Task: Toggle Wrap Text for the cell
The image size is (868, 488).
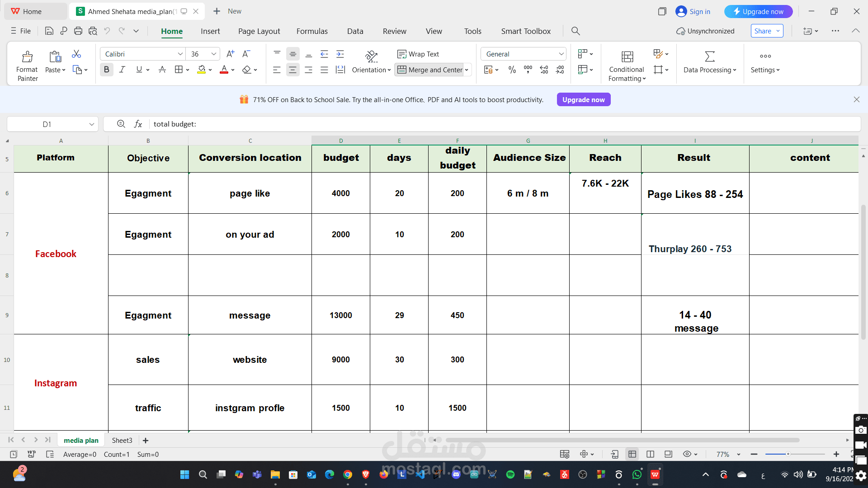Action: [418, 54]
